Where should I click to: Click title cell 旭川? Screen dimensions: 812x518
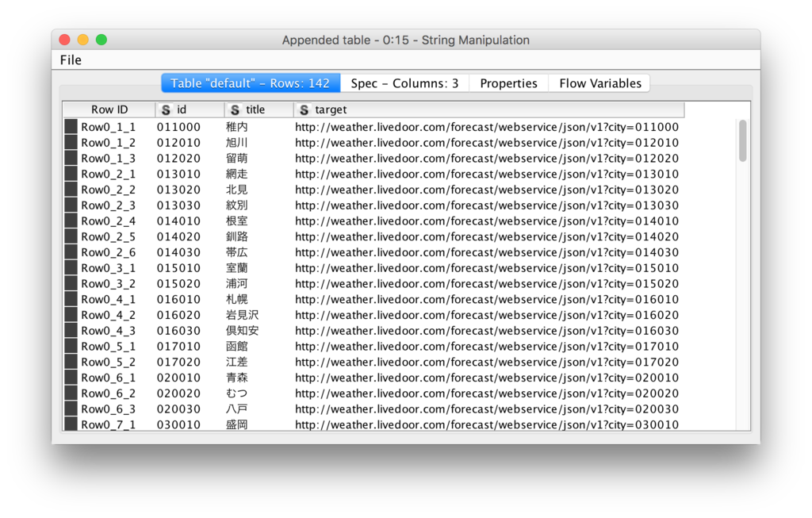pos(236,143)
